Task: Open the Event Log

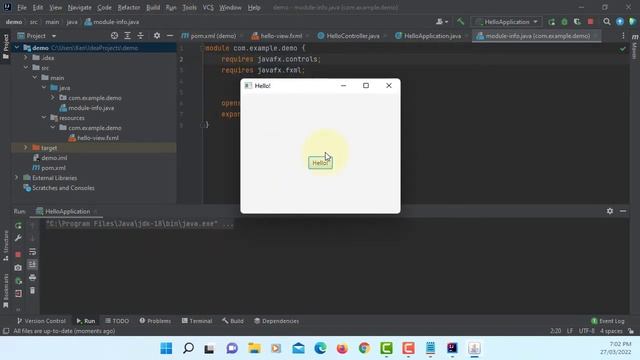Action: click(x=607, y=321)
